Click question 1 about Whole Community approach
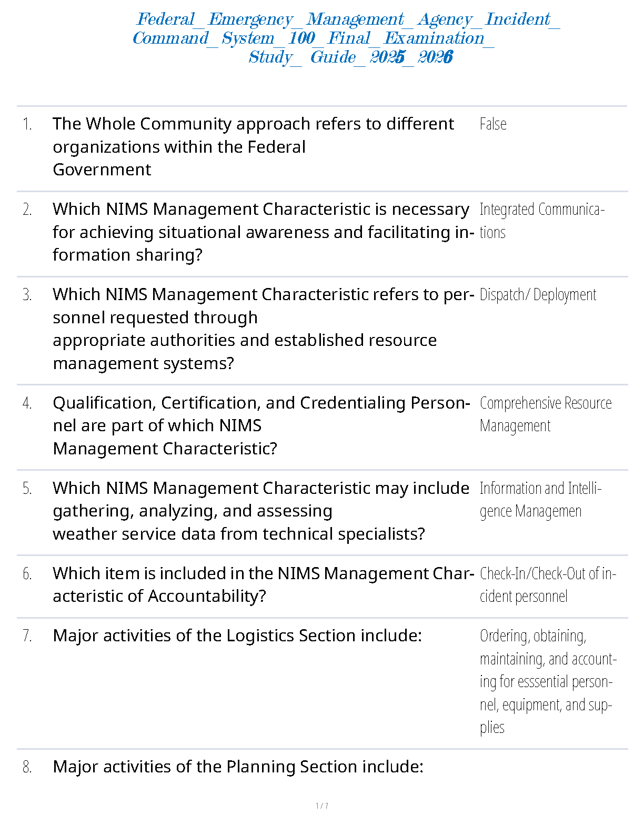644x834 pixels. (253, 146)
